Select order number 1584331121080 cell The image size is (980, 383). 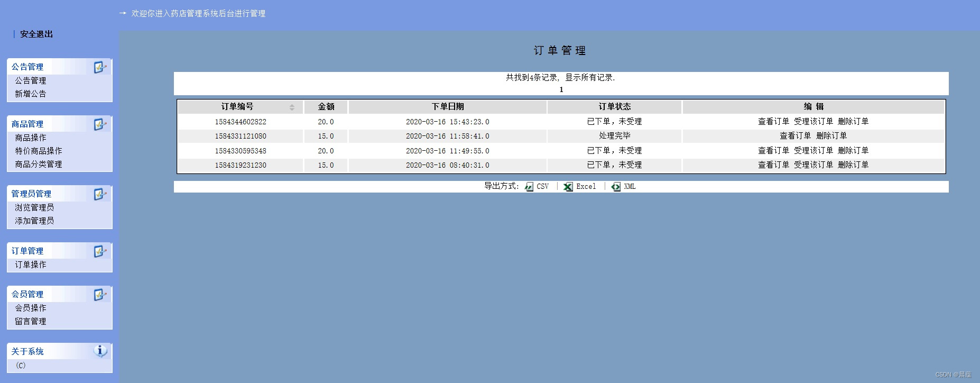[241, 136]
